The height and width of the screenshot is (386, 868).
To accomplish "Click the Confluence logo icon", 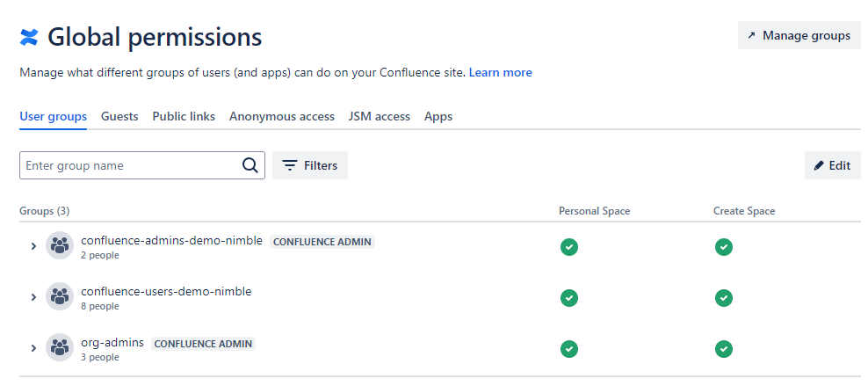I will (29, 37).
